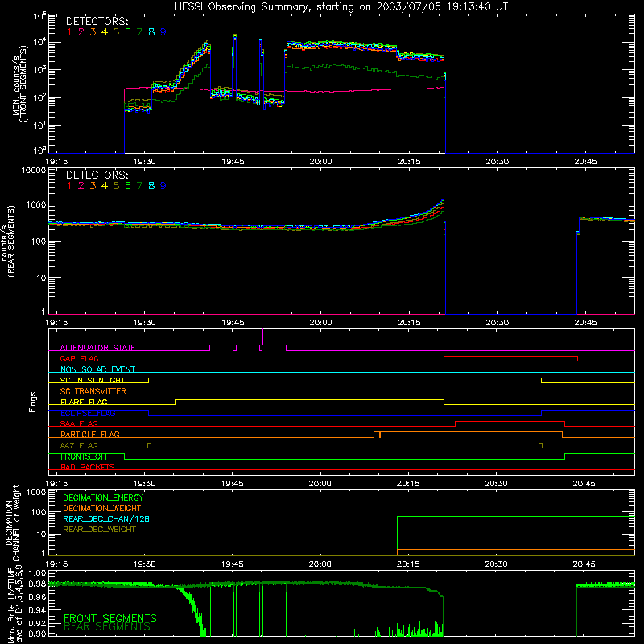Click yellow detector '4' in rear segments legend
644x644 pixels.
[105, 186]
